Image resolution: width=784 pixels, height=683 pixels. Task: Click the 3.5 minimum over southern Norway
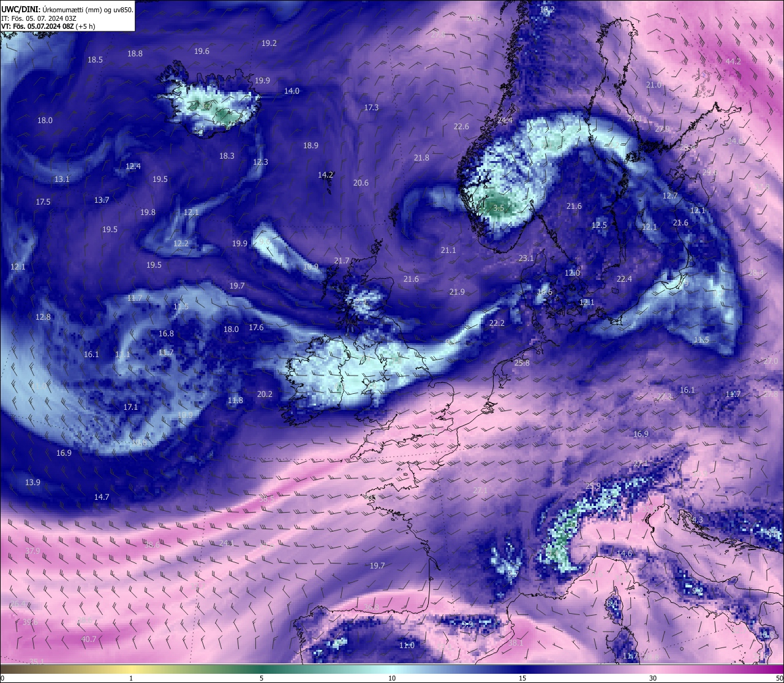click(x=499, y=208)
